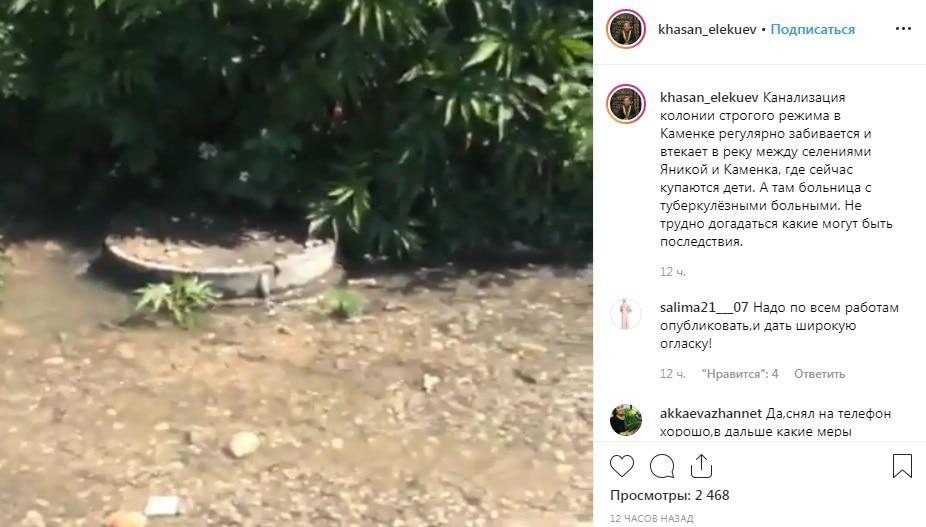Reply to salima21___07 comment via Ответить
Screen dimensions: 926x527
click(x=819, y=374)
